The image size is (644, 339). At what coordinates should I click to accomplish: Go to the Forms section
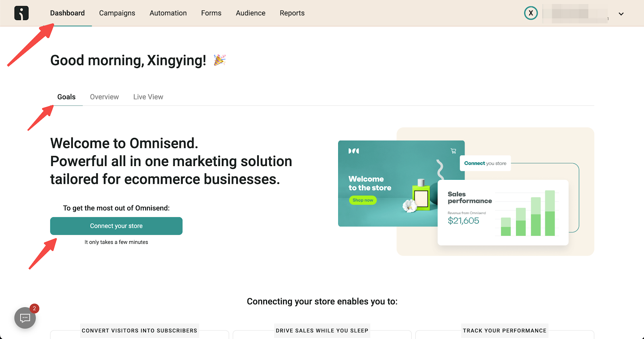click(211, 13)
